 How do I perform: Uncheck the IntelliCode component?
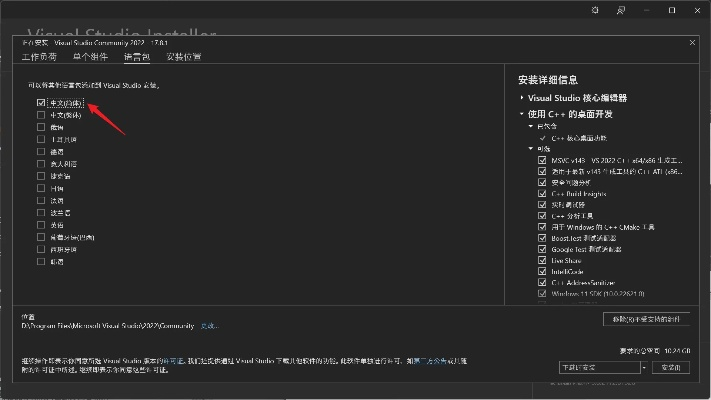click(x=542, y=271)
